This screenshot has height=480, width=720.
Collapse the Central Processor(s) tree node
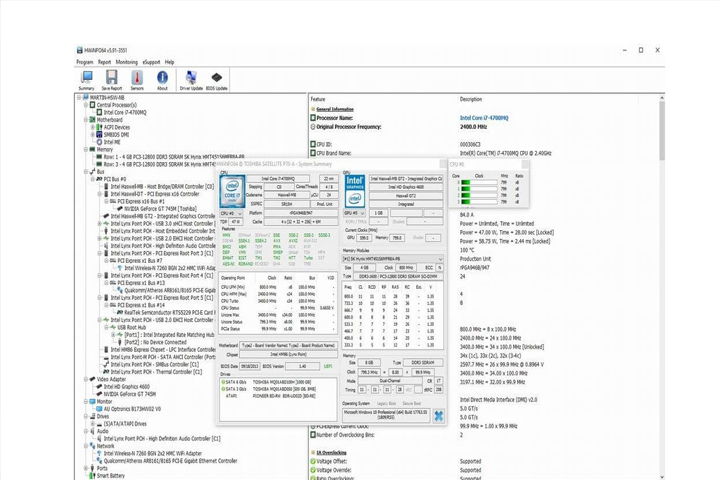pyautogui.click(x=86, y=105)
